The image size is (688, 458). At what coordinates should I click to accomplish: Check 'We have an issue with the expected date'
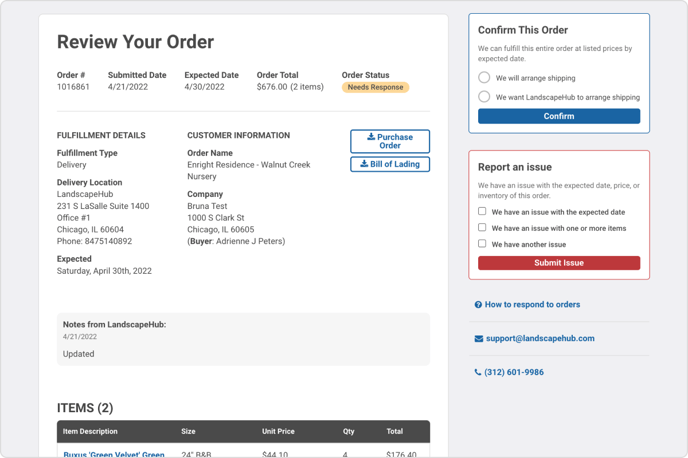coord(482,211)
